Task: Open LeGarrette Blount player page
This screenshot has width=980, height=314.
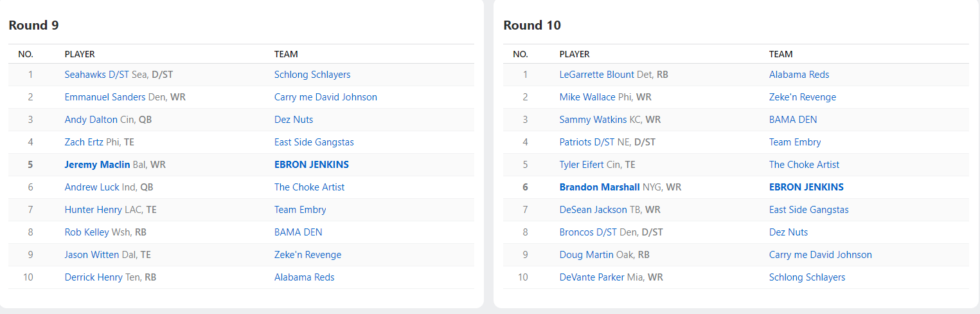Action: pyautogui.click(x=596, y=75)
